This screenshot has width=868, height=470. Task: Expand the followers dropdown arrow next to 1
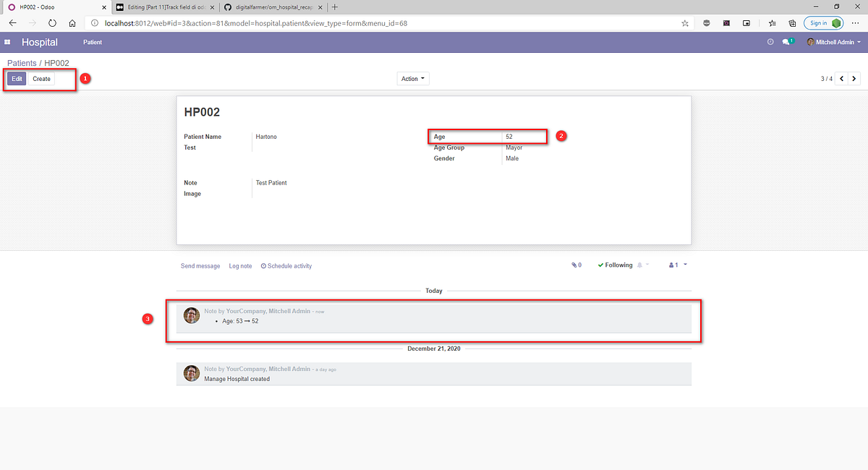[686, 265]
